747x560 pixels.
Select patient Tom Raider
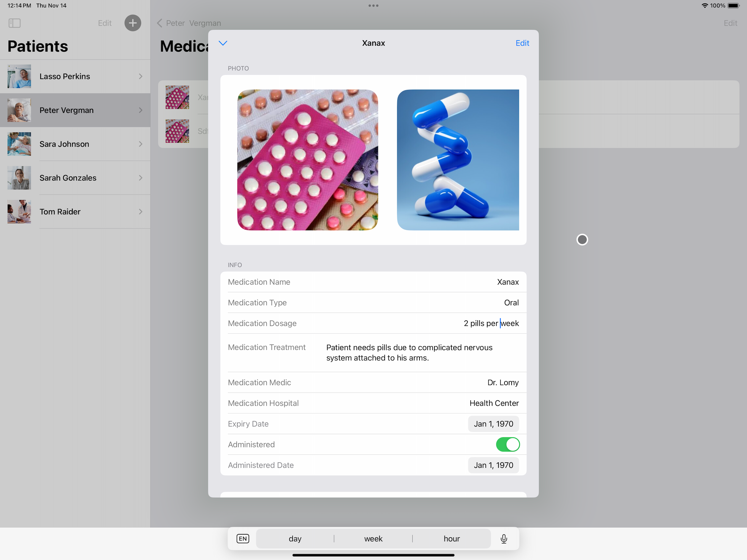click(x=75, y=211)
